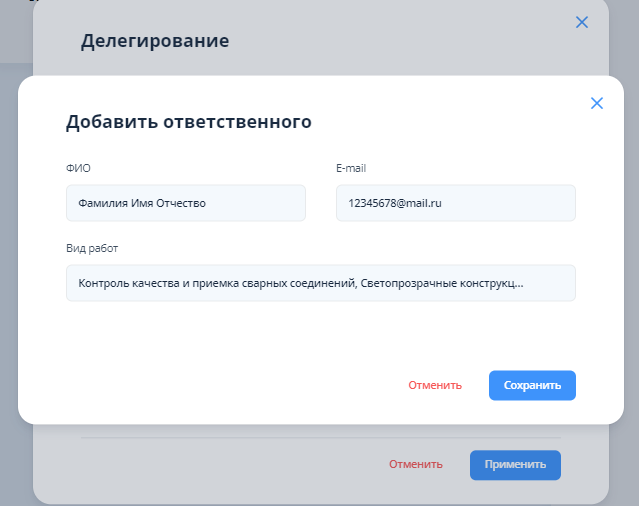Select the Фамилия Имя Отчество text
Viewport: 639px width, 506px height.
point(141,203)
